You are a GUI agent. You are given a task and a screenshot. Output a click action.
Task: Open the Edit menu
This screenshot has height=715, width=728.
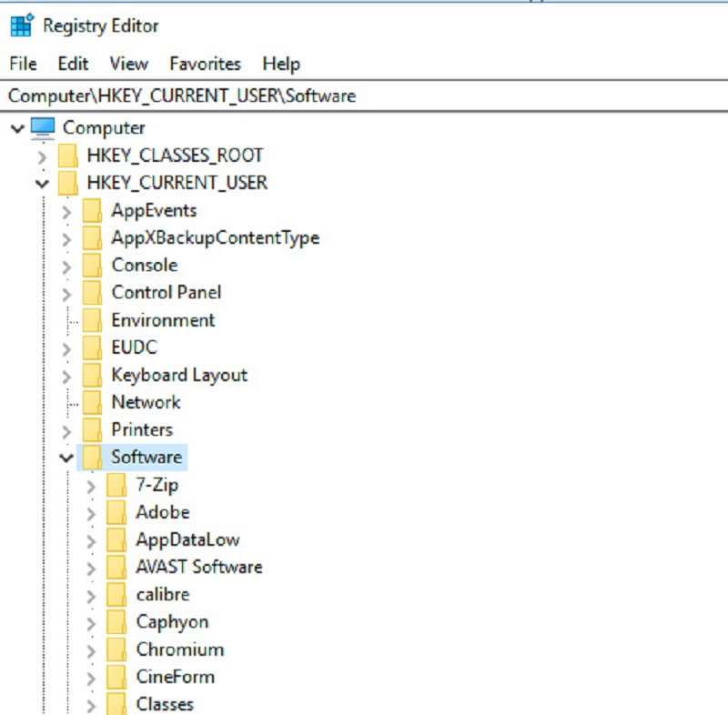point(73,64)
